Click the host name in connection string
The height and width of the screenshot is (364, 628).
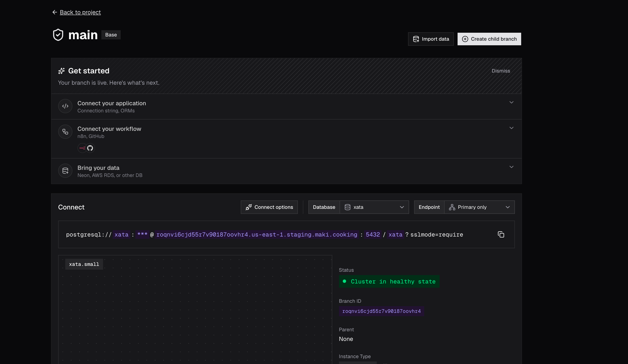257,235
